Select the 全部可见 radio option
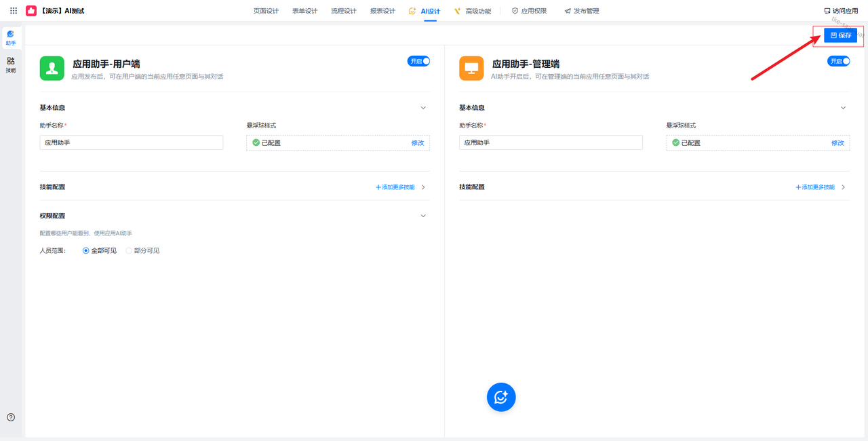 pos(86,250)
